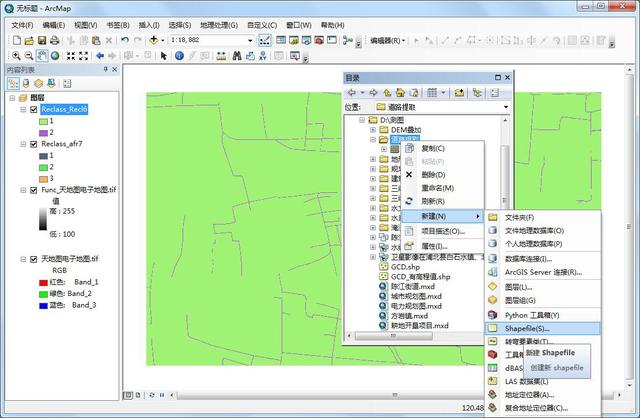Image resolution: width=640 pixels, height=418 pixels.
Task: Click the Add Data button
Action: [153, 40]
